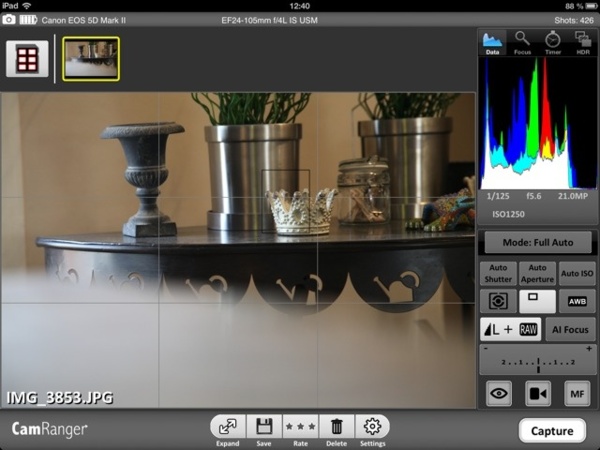Change the L + RAW image quality
Viewport: 600px width, 450px height.
coord(510,329)
